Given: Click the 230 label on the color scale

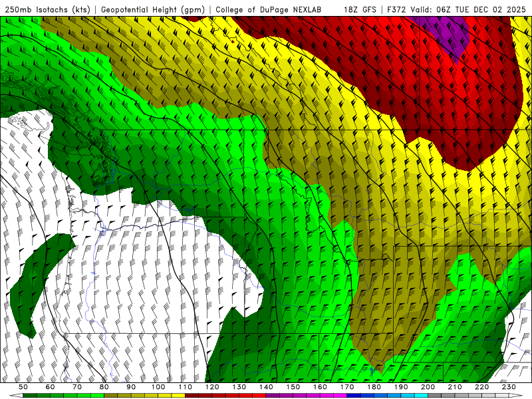Looking at the screenshot, I should pos(509,387).
